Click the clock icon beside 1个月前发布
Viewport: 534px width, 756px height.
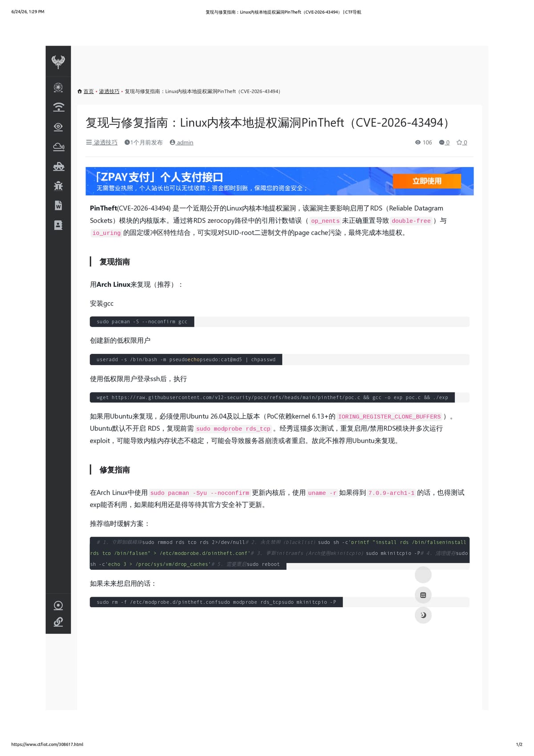pos(127,142)
